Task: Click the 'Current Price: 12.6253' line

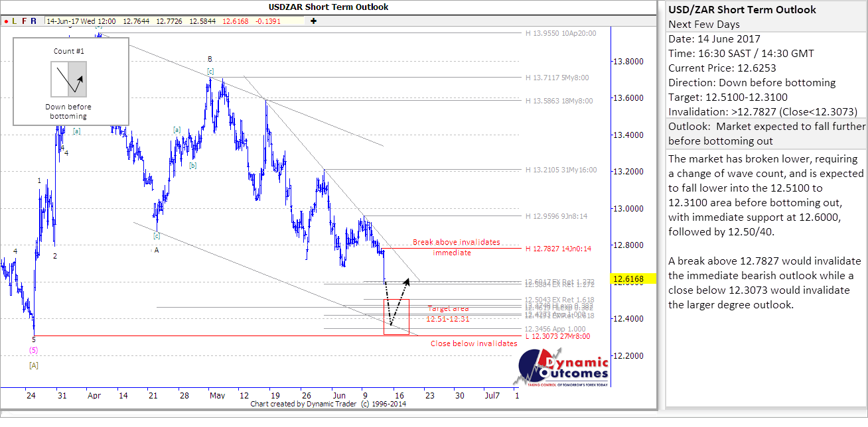Action: coord(722,68)
